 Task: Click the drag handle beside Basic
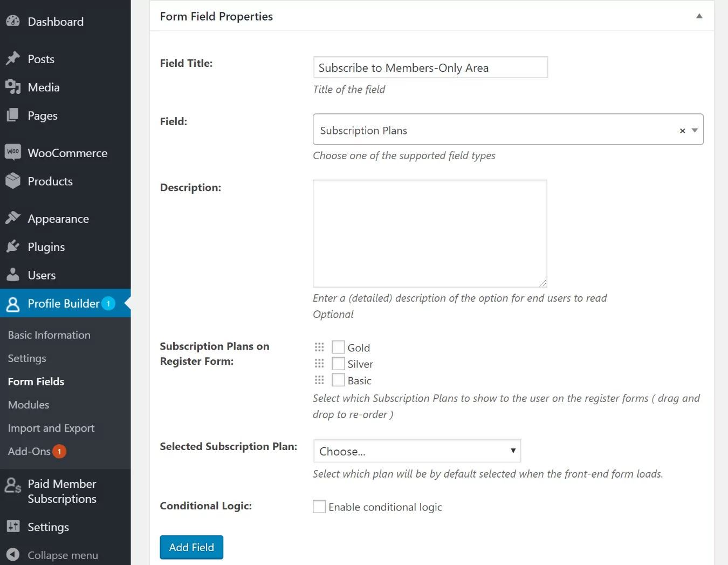coord(319,380)
